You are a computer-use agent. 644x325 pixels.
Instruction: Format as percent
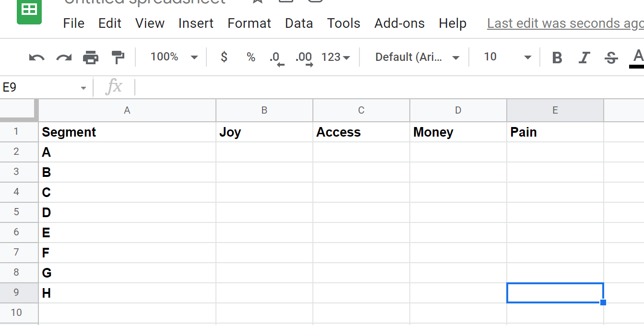(x=251, y=57)
